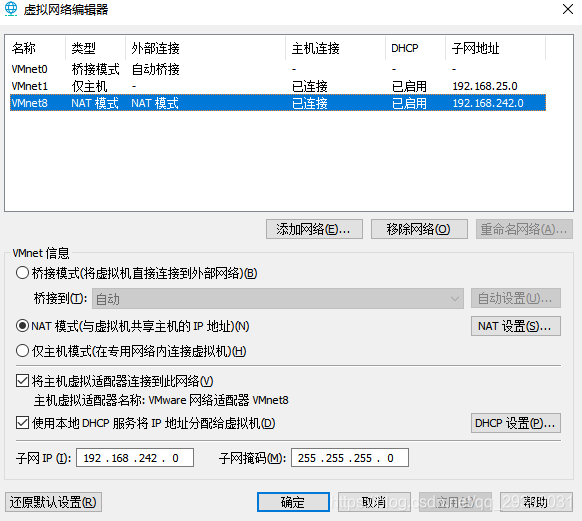Select the 仅主机模式 radio button
The width and height of the screenshot is (582, 521).
pyautogui.click(x=22, y=351)
